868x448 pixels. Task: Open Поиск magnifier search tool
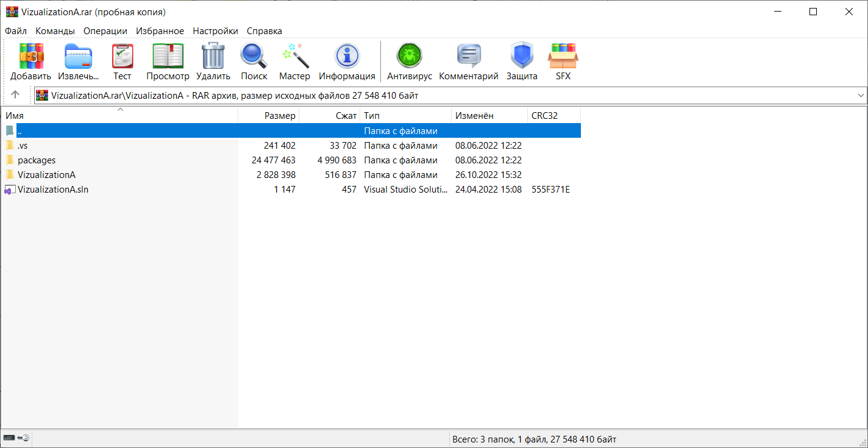(254, 57)
